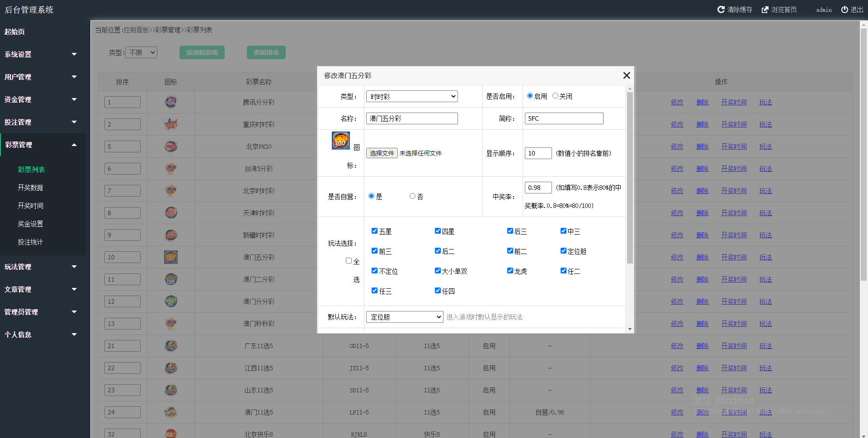Select the 关闭 radio button

555,96
